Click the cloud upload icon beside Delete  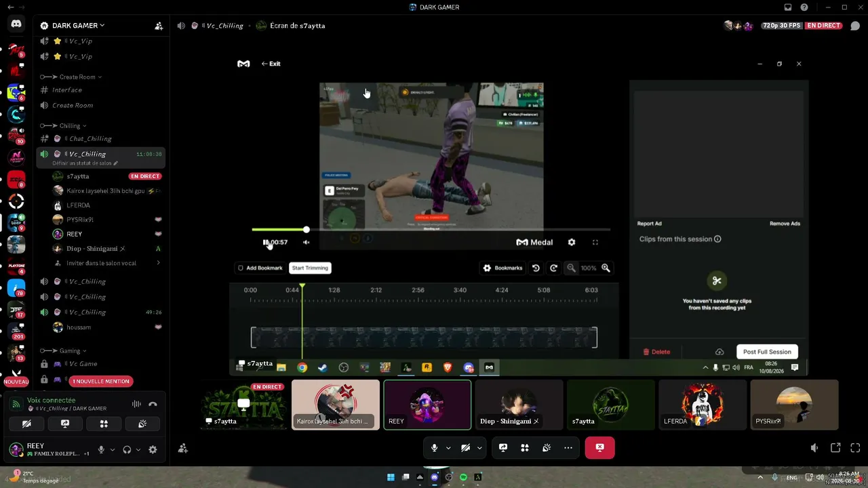(719, 352)
